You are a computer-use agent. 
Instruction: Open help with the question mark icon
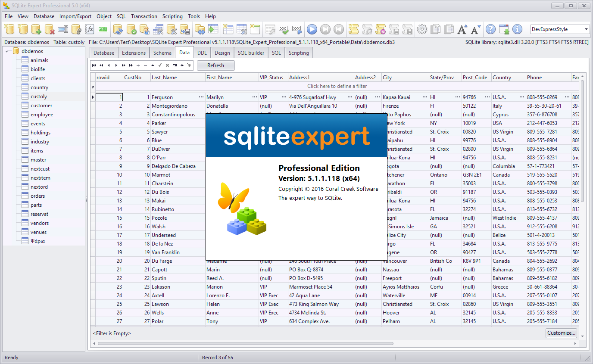(491, 29)
